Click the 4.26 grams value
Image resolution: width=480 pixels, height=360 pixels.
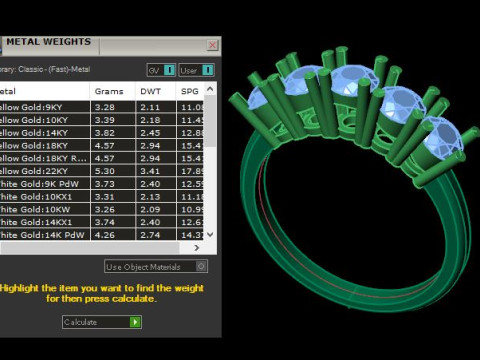click(x=105, y=235)
